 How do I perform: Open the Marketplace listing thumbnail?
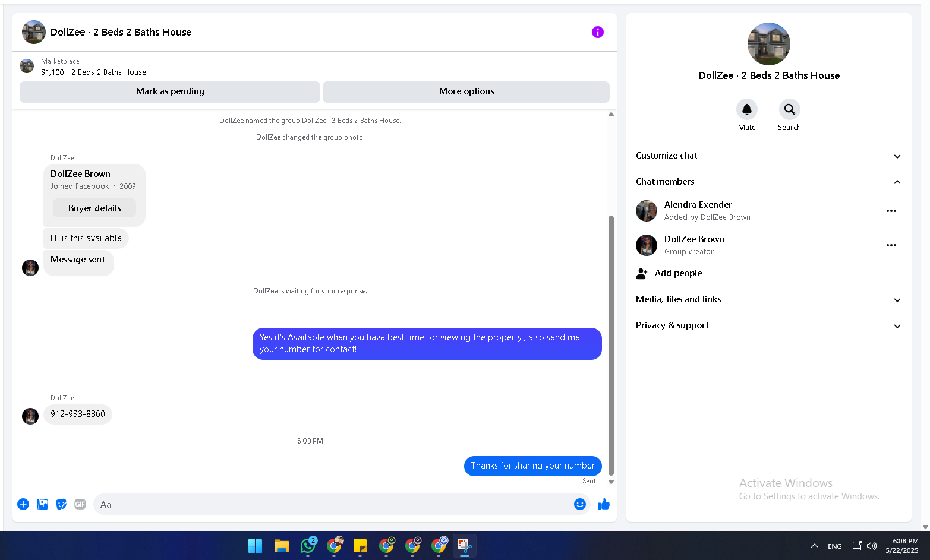click(x=27, y=66)
